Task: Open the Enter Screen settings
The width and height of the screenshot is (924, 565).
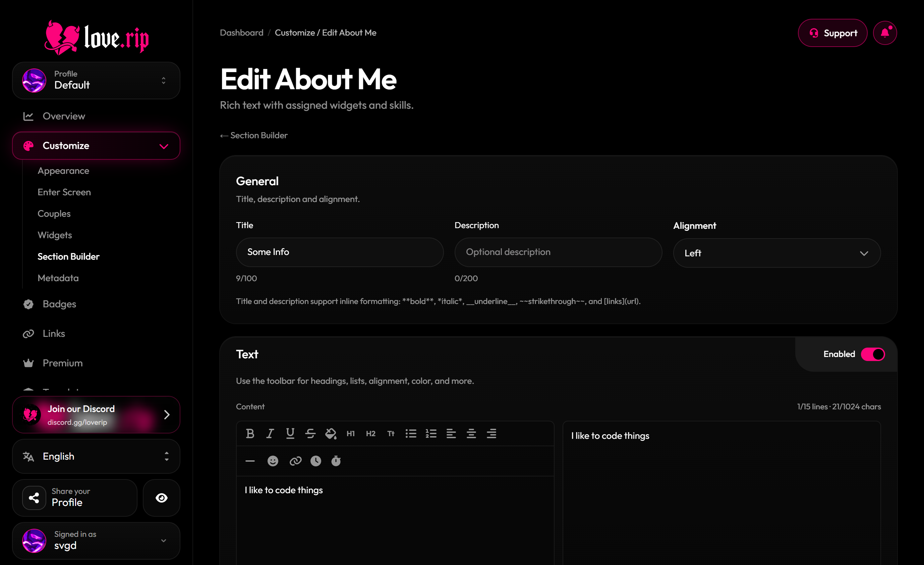Action: [x=64, y=192]
